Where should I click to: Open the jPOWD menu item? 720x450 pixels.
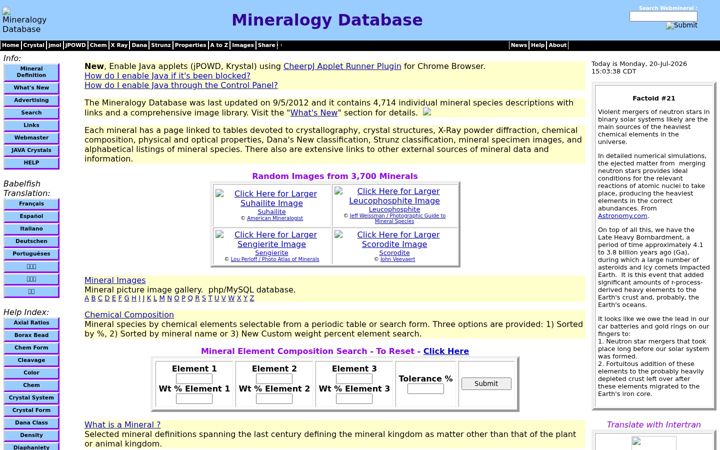pos(75,45)
